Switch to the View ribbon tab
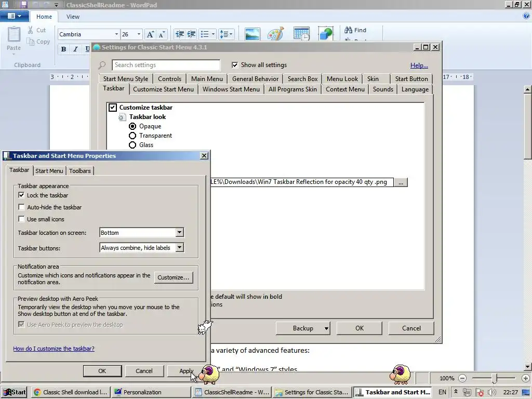Image resolution: width=532 pixels, height=399 pixels. 73,16
